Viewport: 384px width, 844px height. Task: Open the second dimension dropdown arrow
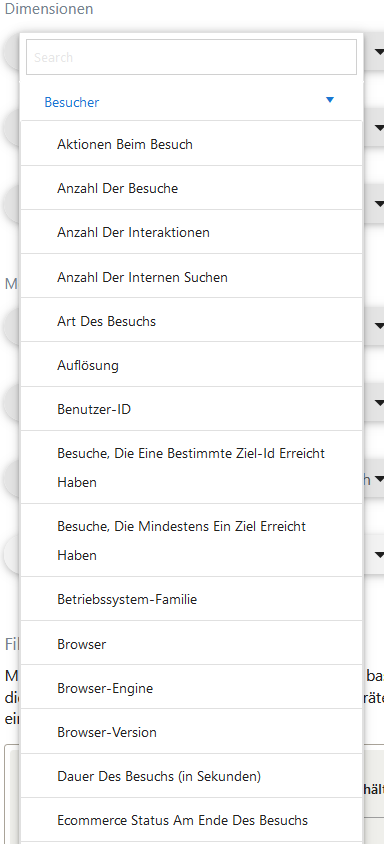click(x=379, y=128)
